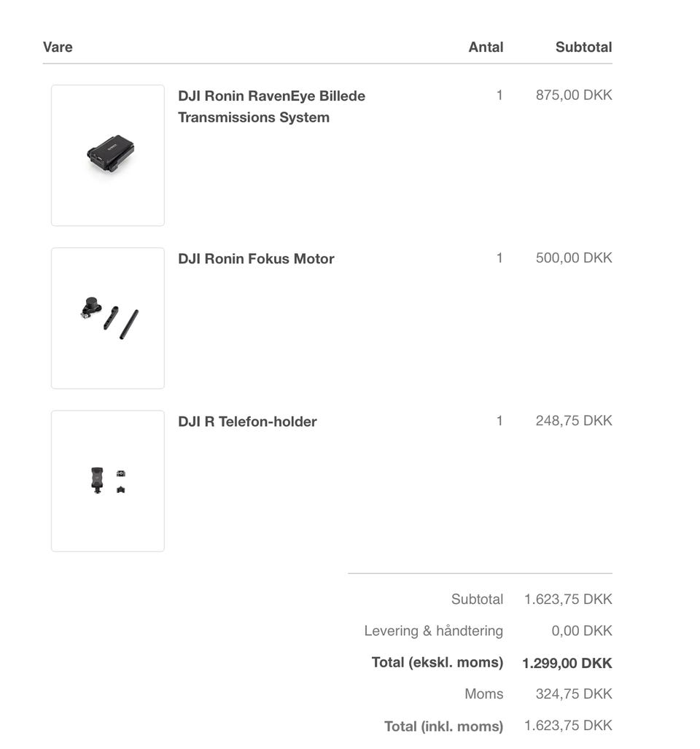Select the Total (ekskl. moms) label
The height and width of the screenshot is (749, 700).
[x=437, y=662]
